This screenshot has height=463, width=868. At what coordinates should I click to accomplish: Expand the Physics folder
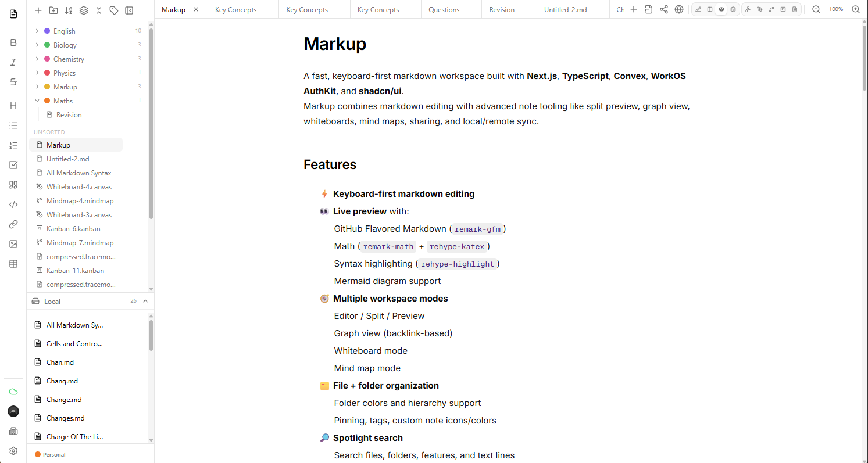(37, 72)
